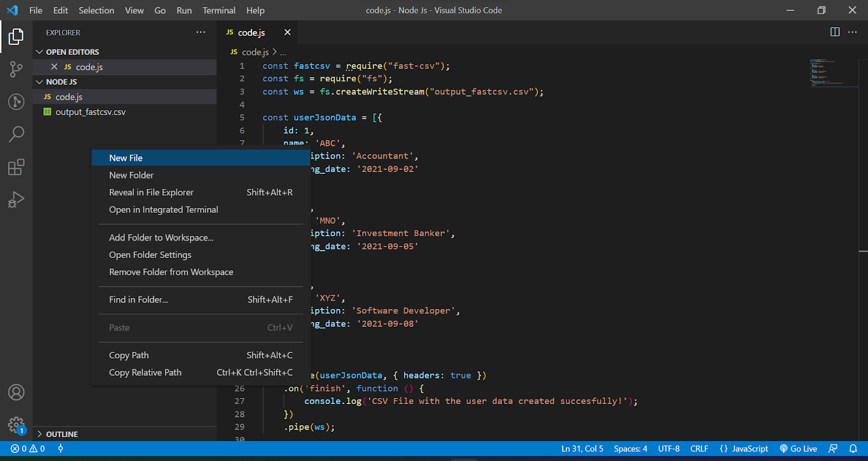Screen dimensions: 868x461
Task: Click Add Folder to Workspace option
Action: (201, 237)
